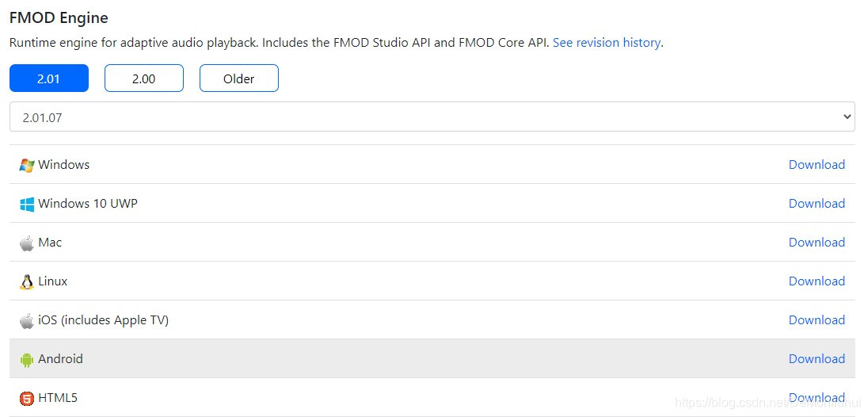
Task: Click the FMOD Engine heading
Action: pos(59,17)
